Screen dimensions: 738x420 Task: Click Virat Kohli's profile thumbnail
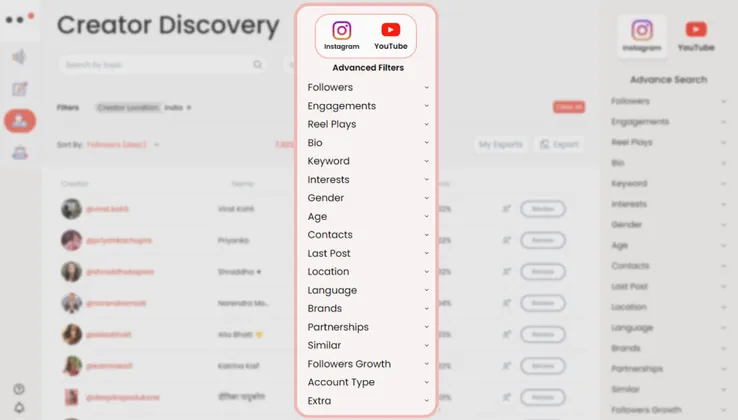point(72,209)
